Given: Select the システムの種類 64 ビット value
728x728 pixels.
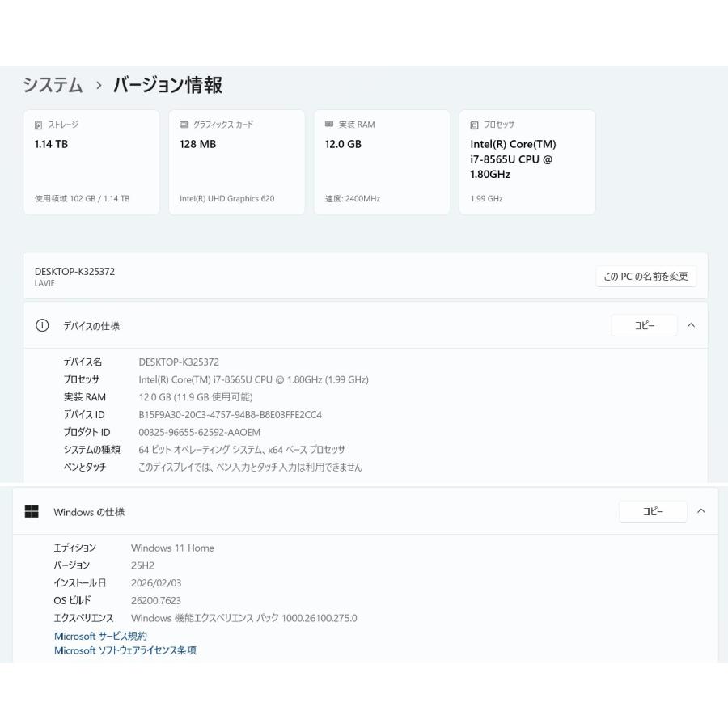Looking at the screenshot, I should pyautogui.click(x=242, y=450).
